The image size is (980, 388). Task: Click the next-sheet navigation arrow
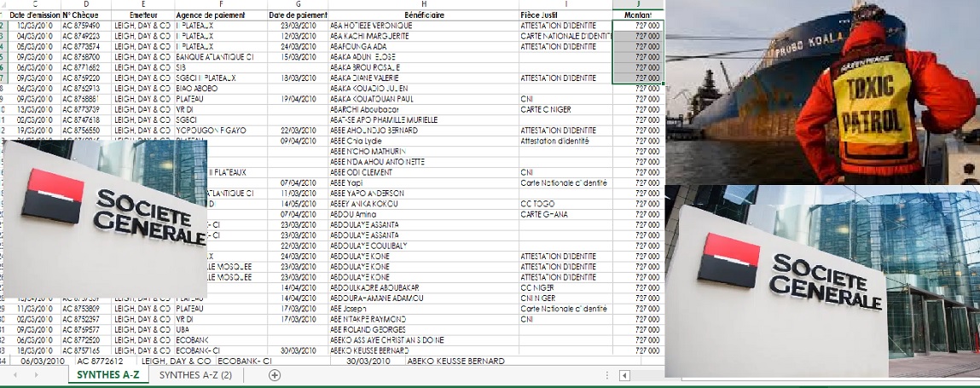(37, 375)
